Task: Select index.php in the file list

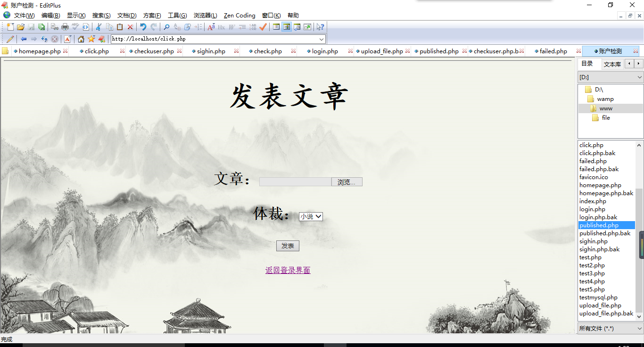Action: pos(593,201)
